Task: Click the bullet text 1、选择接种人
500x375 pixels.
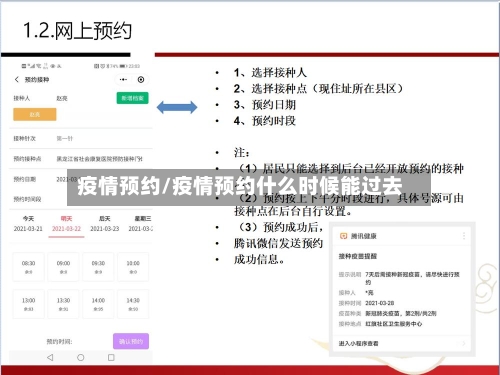Action: (270, 72)
